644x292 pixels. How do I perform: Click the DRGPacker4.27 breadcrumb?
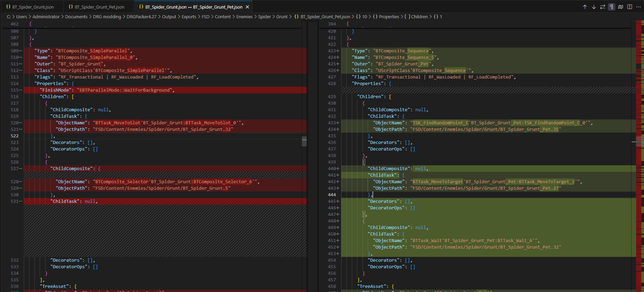(141, 17)
